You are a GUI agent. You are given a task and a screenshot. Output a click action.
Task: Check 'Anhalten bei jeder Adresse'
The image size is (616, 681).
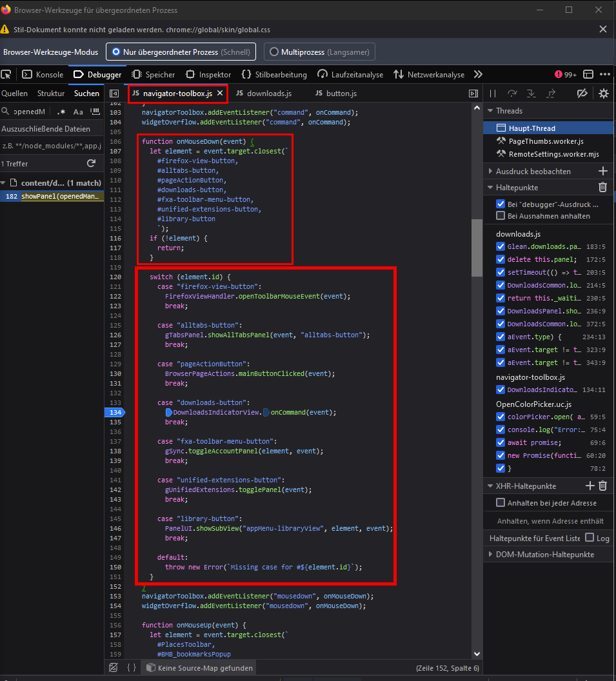click(x=501, y=502)
